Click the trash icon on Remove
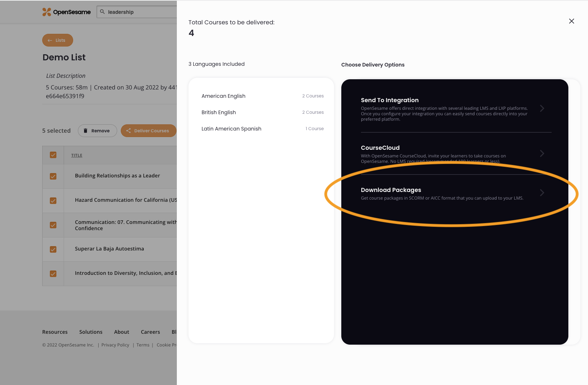Screen dimensions: 588x385 pyautogui.click(x=86, y=131)
